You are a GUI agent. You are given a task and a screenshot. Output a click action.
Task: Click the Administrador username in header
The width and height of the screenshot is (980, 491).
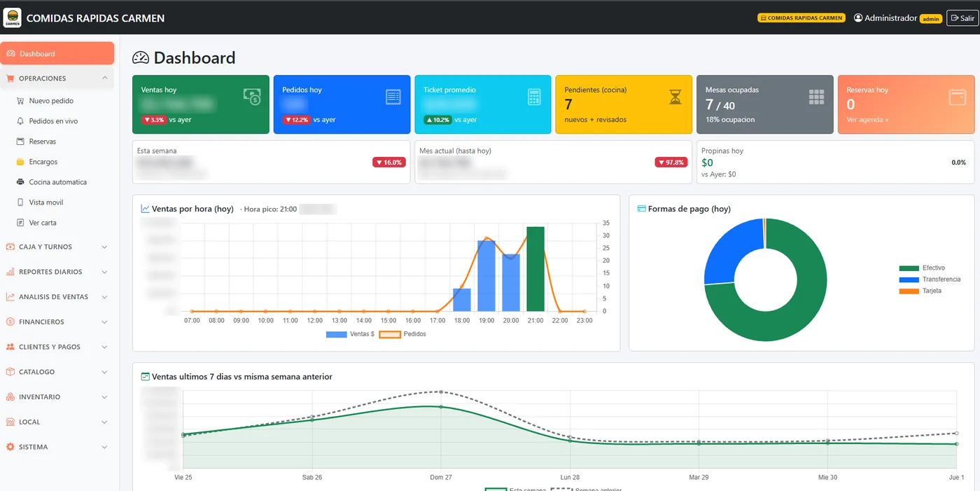point(890,18)
